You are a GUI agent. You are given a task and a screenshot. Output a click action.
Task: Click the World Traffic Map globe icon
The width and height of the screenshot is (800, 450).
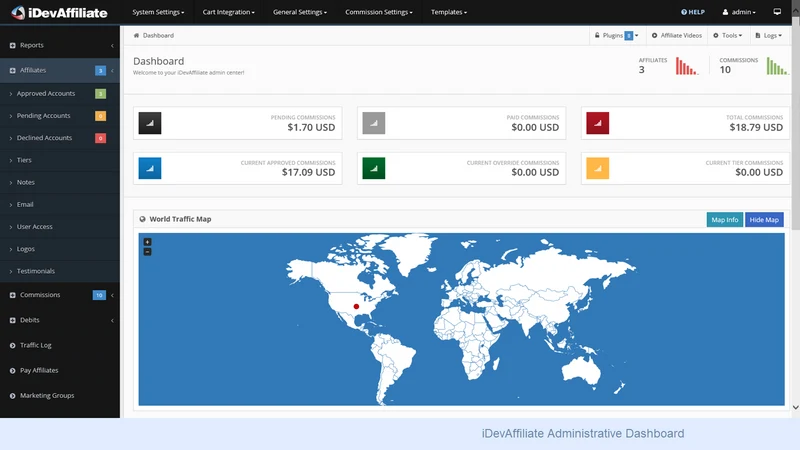(142, 219)
